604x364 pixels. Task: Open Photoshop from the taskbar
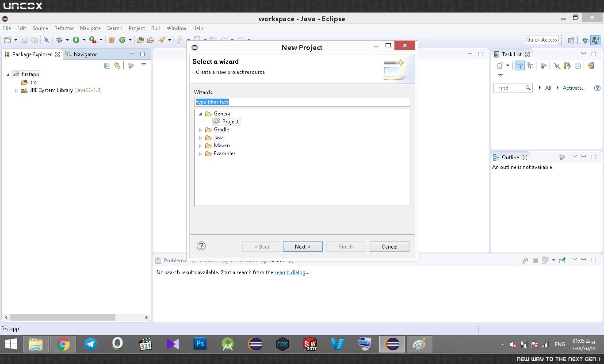[200, 344]
